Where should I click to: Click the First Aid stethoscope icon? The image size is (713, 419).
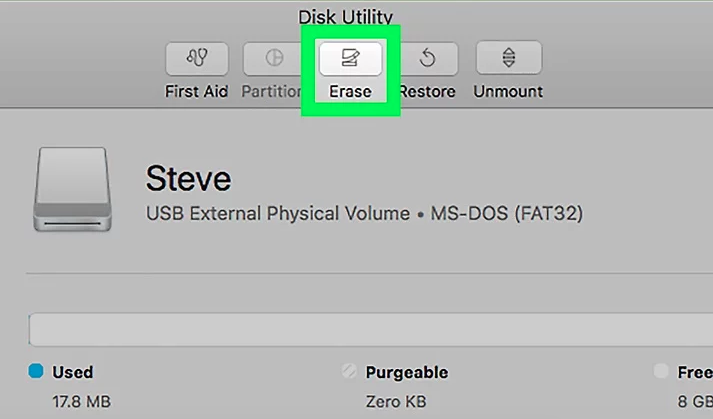[x=197, y=59]
